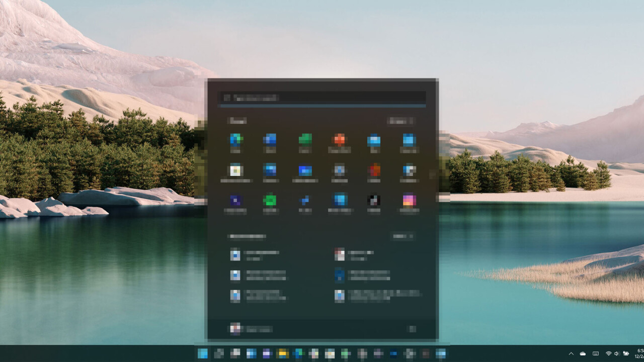Open File Explorer from the taskbar
The width and height of the screenshot is (644, 362).
pyautogui.click(x=283, y=354)
